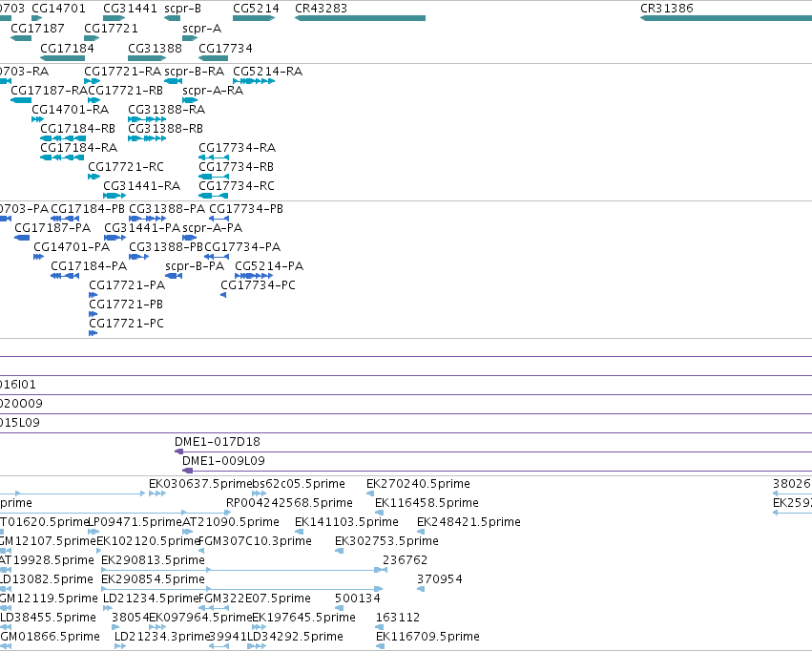The image size is (812, 651).
Task: Select transcript CG17721-RA label
Action: (123, 72)
